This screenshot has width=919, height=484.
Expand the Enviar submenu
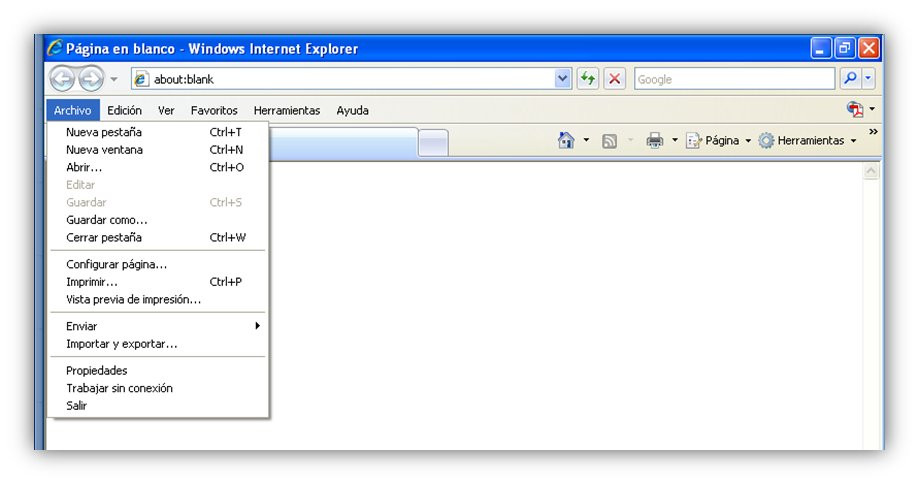tap(158, 326)
